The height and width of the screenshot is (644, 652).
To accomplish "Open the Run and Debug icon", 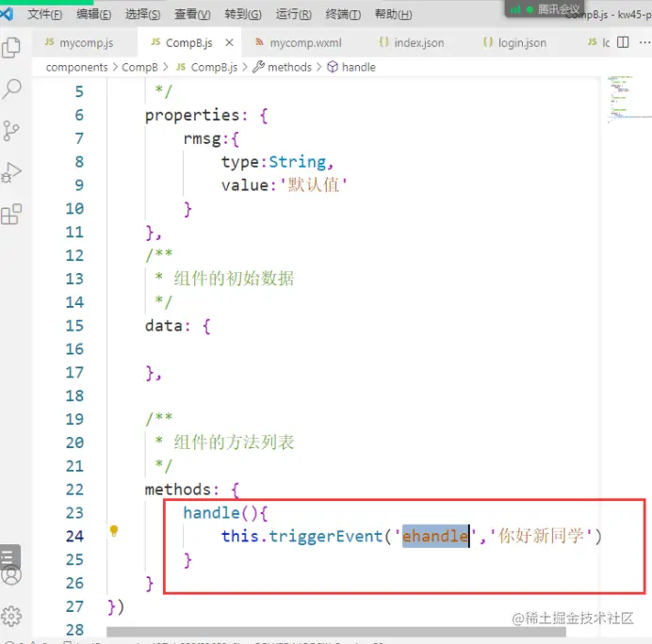I will pyautogui.click(x=11, y=172).
